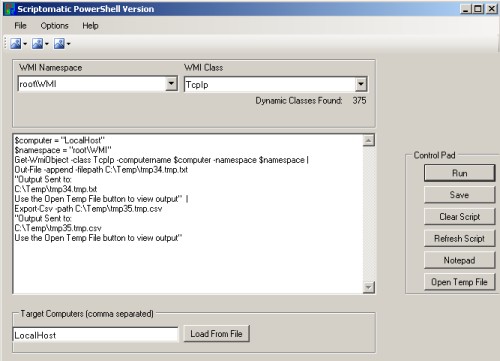Click the Get-WmiObject script line

coord(161,160)
